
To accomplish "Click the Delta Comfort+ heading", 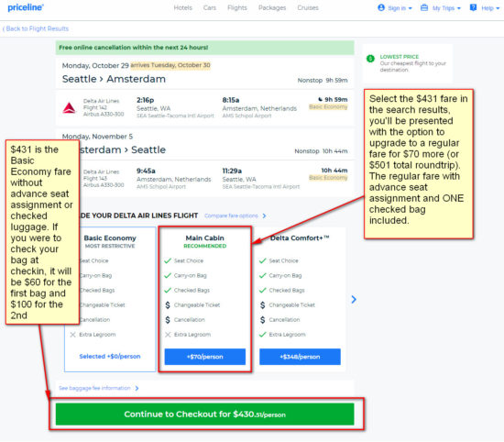I will click(x=300, y=238).
